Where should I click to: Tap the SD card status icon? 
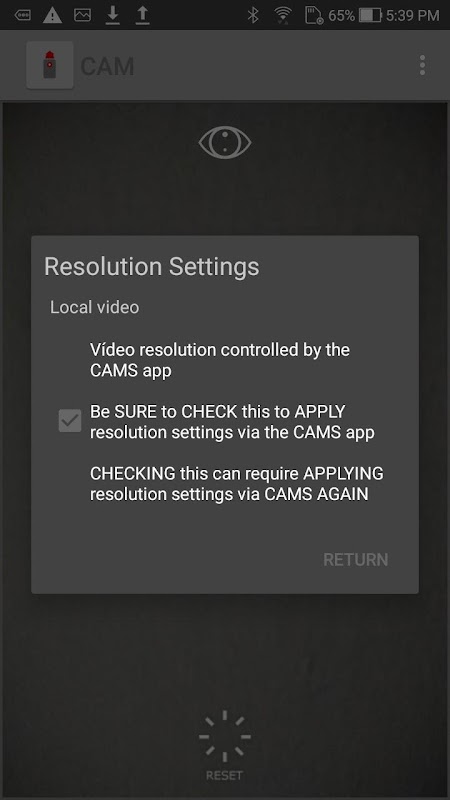click(314, 15)
